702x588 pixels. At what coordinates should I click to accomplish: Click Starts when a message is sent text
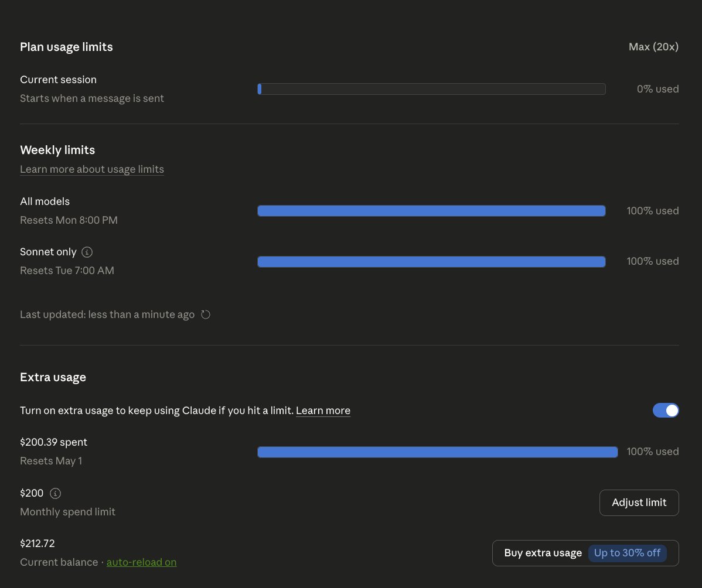point(92,98)
